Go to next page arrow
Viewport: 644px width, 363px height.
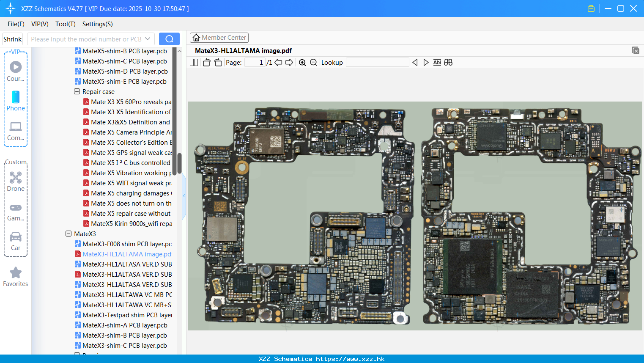289,63
